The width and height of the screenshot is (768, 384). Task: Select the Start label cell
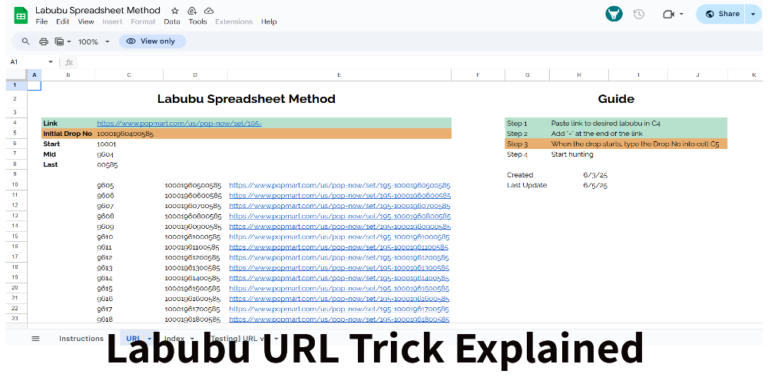point(68,144)
